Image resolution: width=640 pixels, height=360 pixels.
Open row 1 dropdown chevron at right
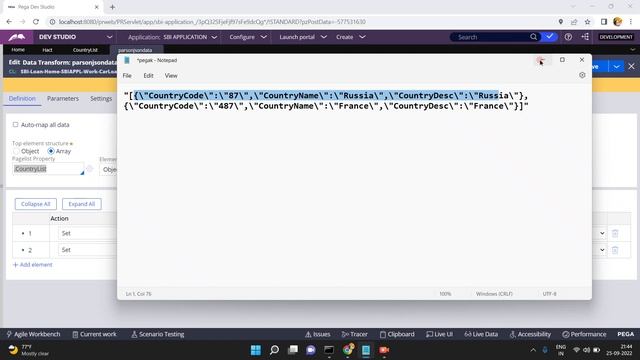(x=602, y=233)
